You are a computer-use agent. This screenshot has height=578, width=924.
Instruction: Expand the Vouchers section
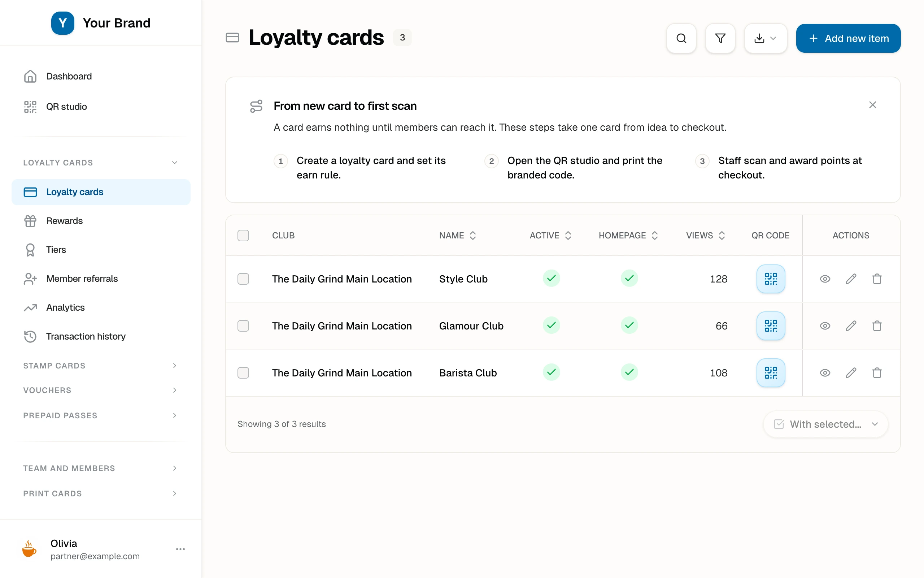[101, 390]
